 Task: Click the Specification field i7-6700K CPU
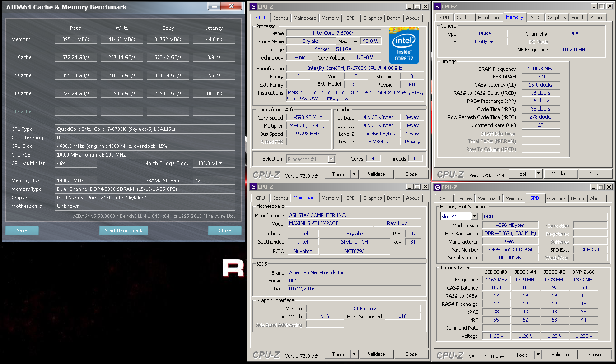tap(355, 69)
